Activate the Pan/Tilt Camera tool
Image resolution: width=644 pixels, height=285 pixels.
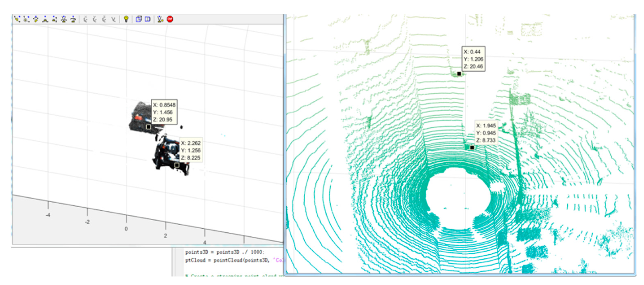pos(36,19)
